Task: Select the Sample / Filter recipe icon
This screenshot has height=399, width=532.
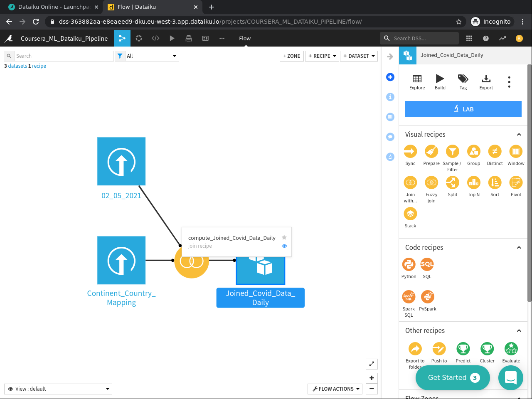Action: [x=453, y=151]
